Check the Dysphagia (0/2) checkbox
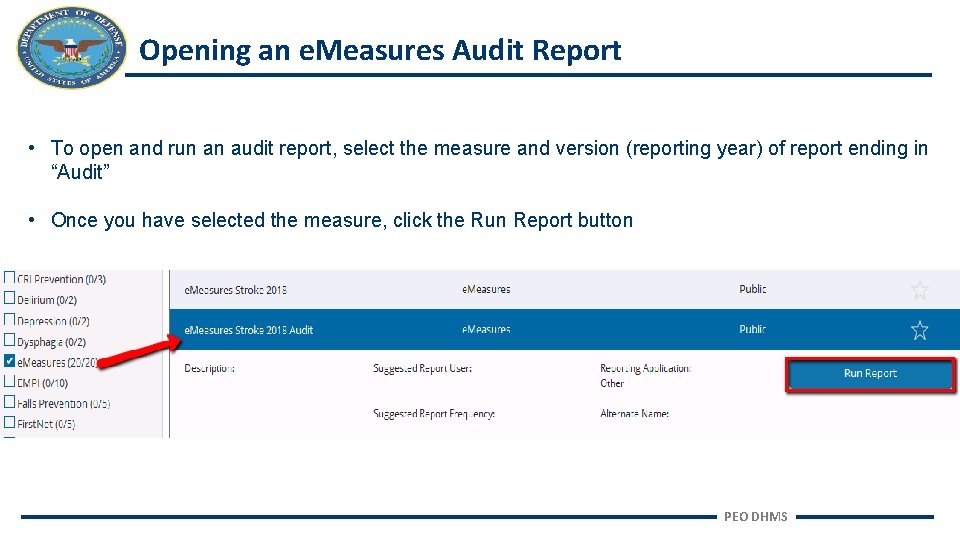The image size is (960, 540). [x=9, y=340]
